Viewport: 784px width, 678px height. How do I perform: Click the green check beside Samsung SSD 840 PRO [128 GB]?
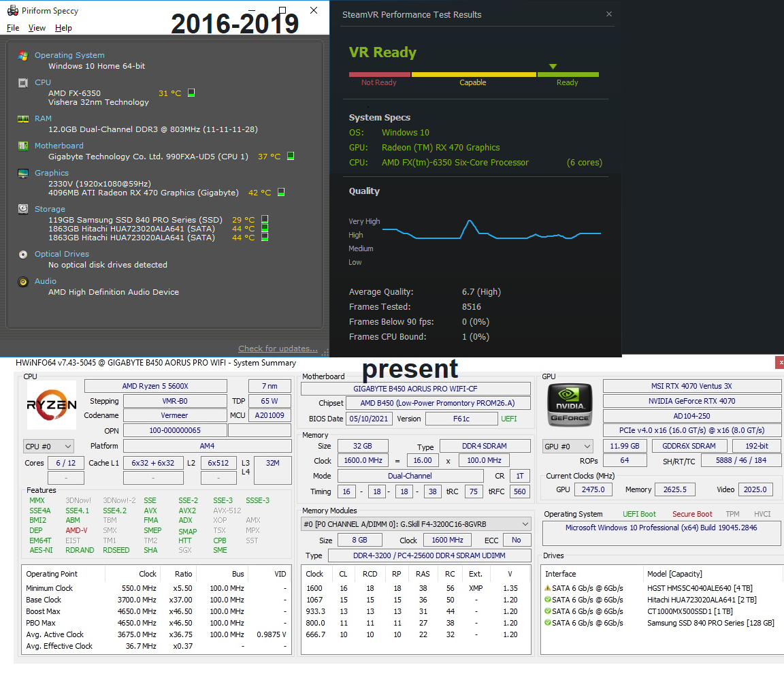tap(547, 622)
